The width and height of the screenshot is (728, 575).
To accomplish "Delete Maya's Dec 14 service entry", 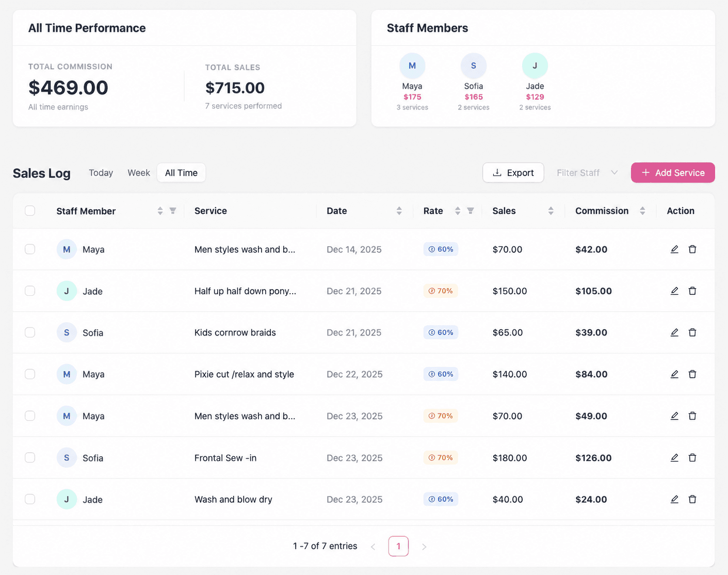I will tap(692, 249).
